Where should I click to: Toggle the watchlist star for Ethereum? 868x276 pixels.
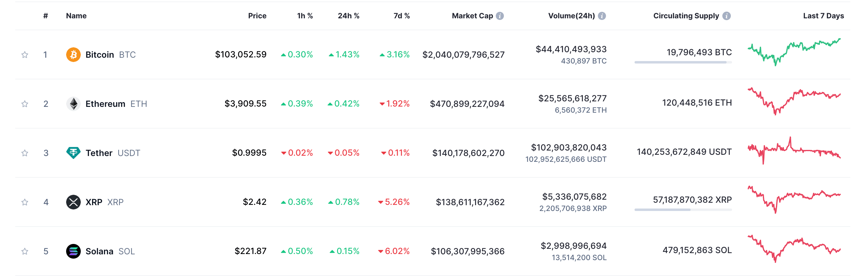25,104
